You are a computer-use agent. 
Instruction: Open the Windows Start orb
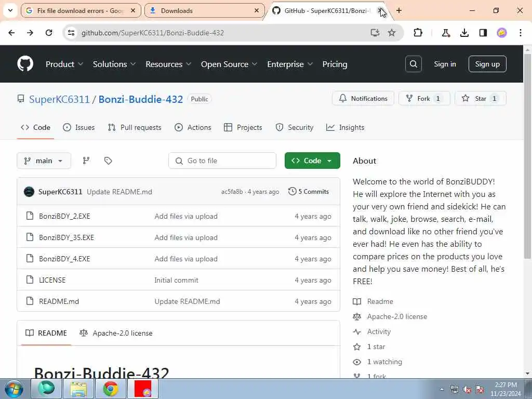(x=14, y=389)
